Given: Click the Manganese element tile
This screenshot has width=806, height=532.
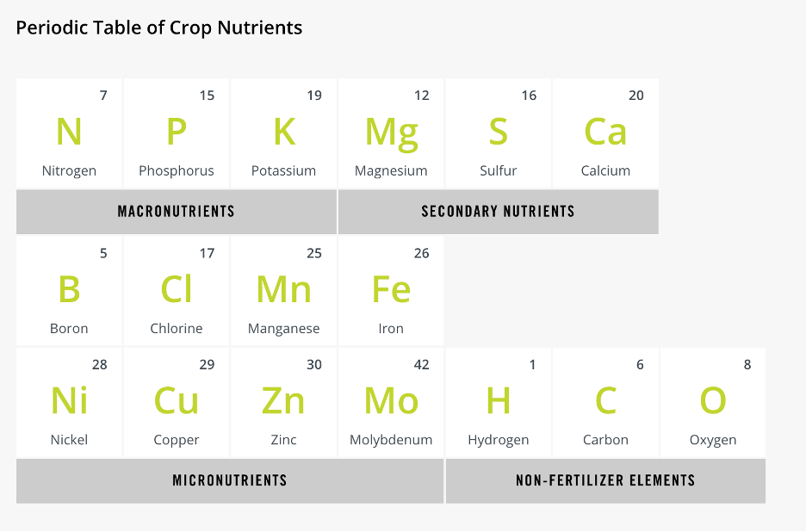Looking at the screenshot, I should pos(283,291).
